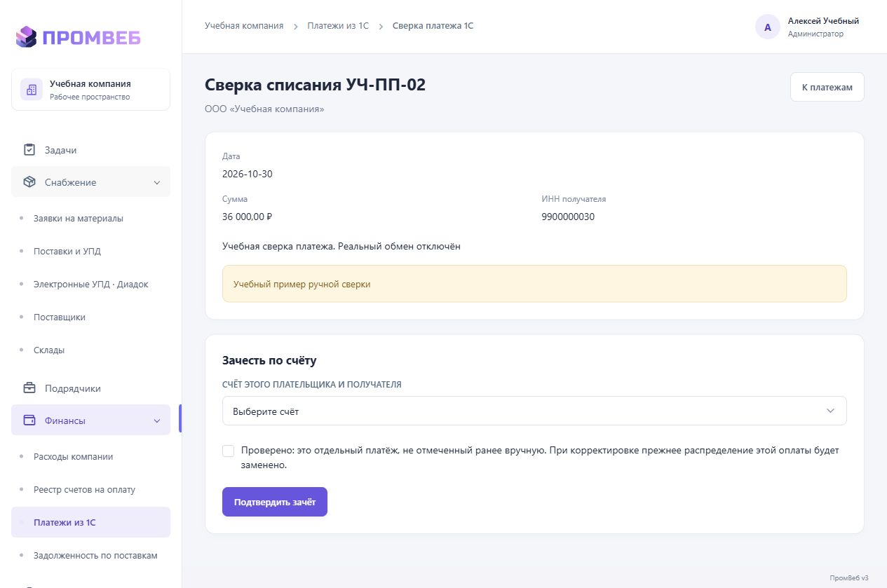The height and width of the screenshot is (588, 887).
Task: Click Платежи из 1С breadcrumb link
Action: click(x=338, y=26)
